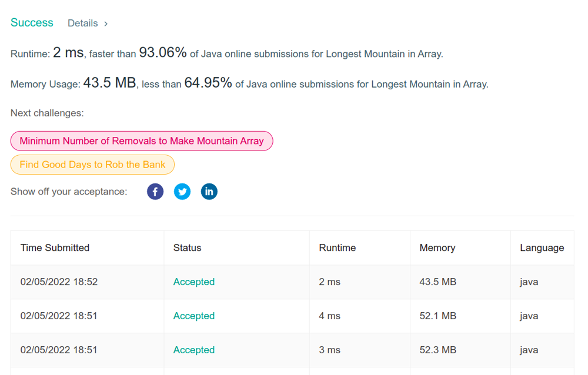This screenshot has width=588, height=375.
Task: Click the 52.3 MB memory cell
Action: (437, 350)
